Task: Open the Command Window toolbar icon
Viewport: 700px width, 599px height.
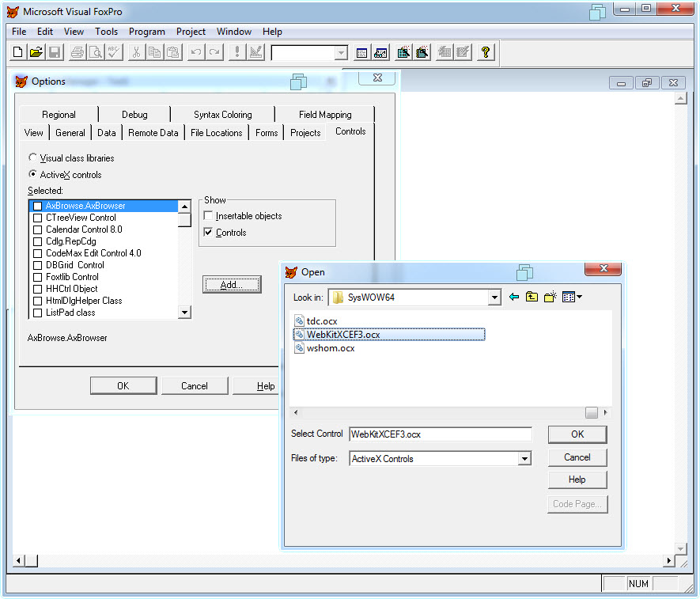Action: [362, 53]
